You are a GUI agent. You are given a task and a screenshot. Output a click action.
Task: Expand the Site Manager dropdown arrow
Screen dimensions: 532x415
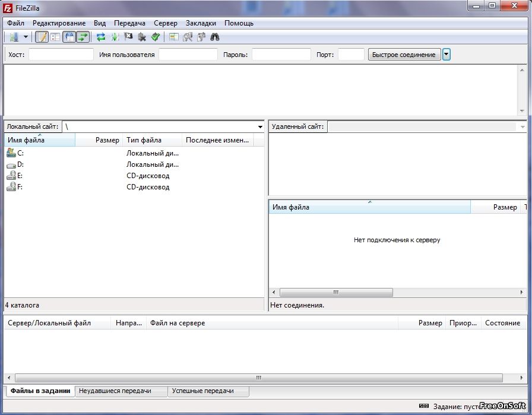[x=26, y=37]
